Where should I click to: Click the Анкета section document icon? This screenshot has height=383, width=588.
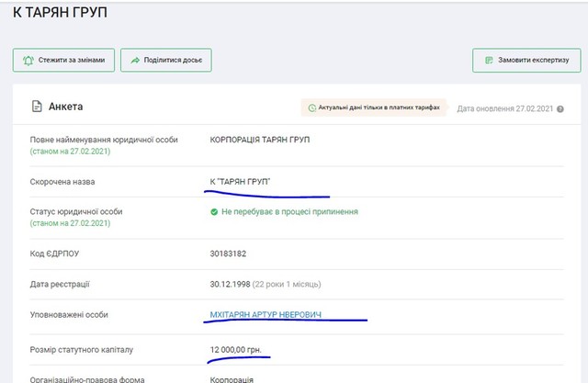tap(37, 107)
